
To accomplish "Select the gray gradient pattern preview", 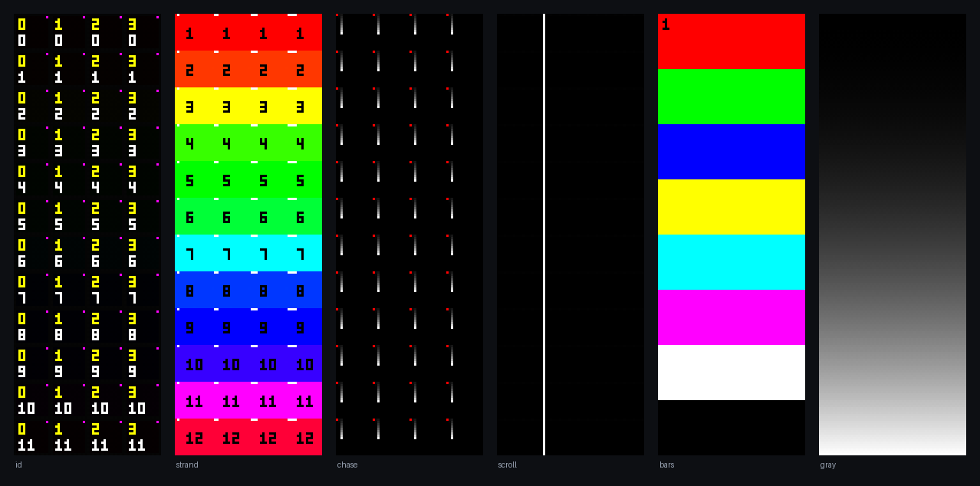I will [x=893, y=235].
